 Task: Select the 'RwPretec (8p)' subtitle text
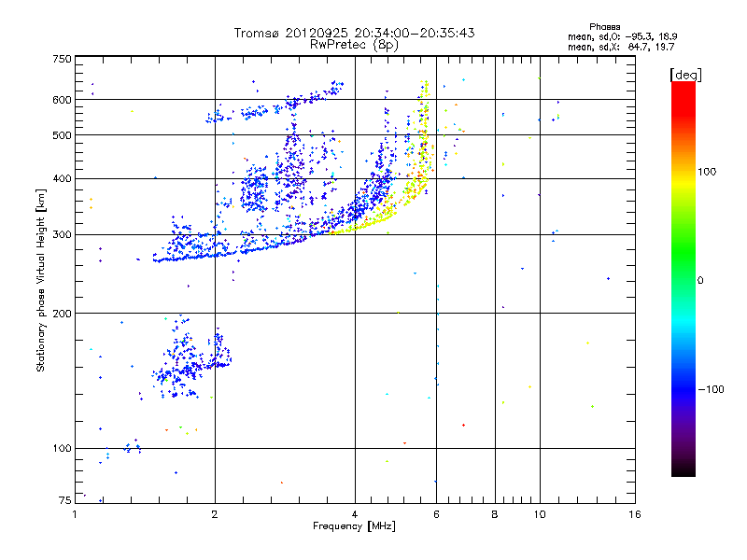(354, 45)
